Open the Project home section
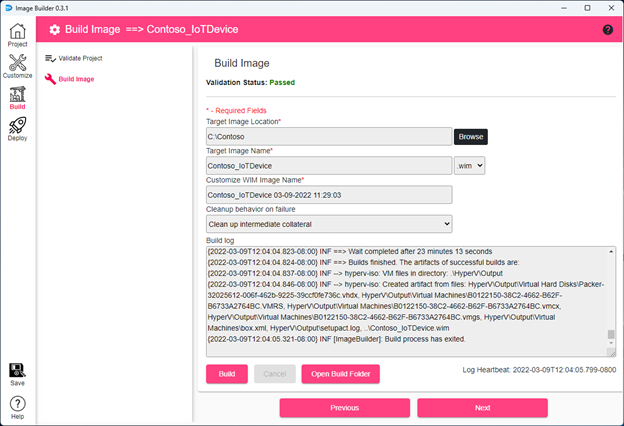Viewport: 624px width, 426px height. (18, 35)
